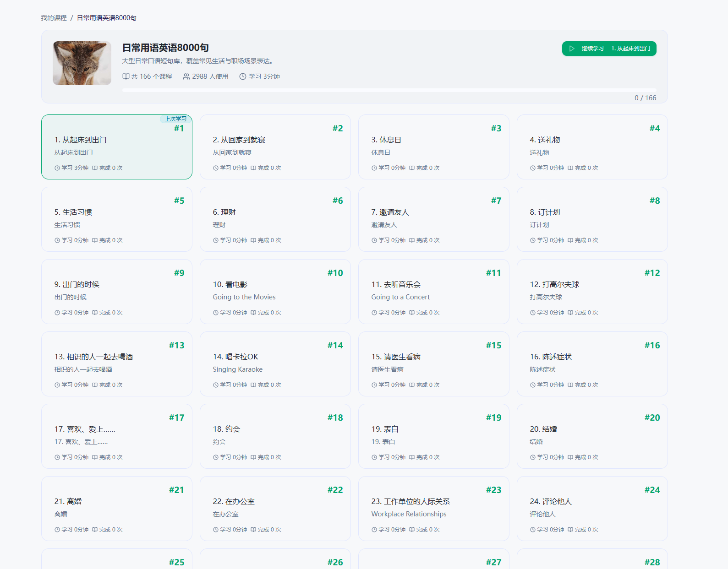Click 学习 3分钟 in the 从起床到出门 card

coord(75,168)
